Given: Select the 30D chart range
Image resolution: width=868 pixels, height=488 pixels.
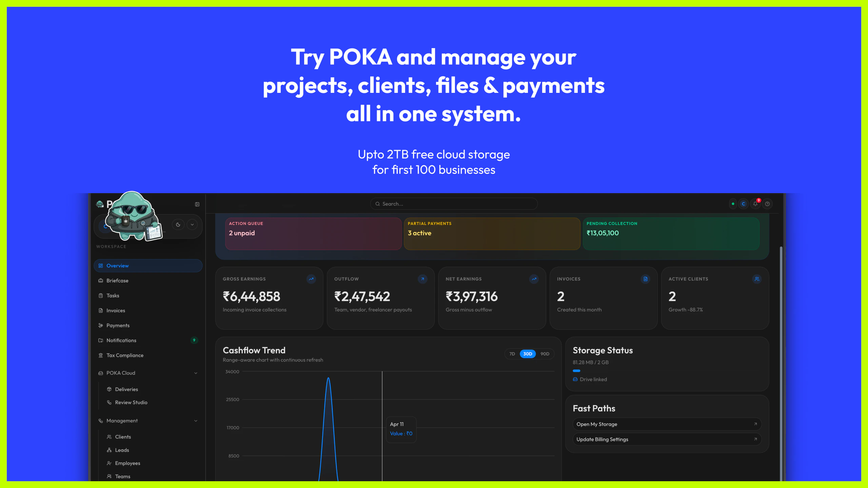Looking at the screenshot, I should point(528,354).
